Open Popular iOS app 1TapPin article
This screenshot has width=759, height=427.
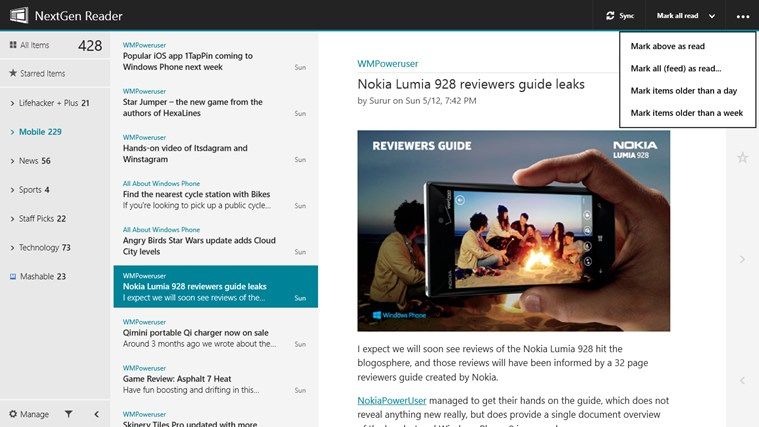pyautogui.click(x=215, y=57)
